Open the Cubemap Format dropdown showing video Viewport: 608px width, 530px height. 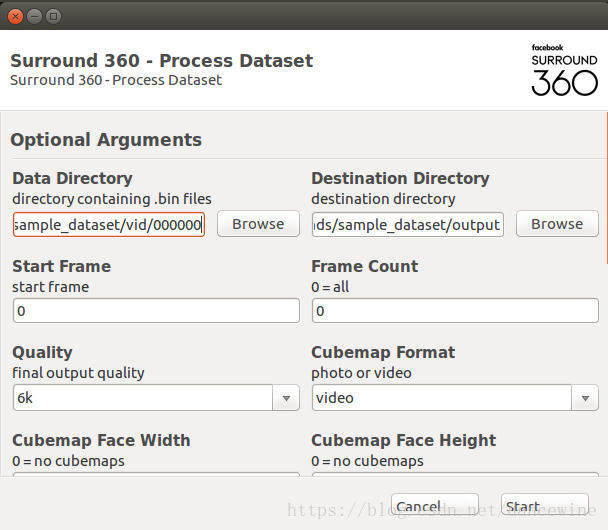click(x=455, y=398)
